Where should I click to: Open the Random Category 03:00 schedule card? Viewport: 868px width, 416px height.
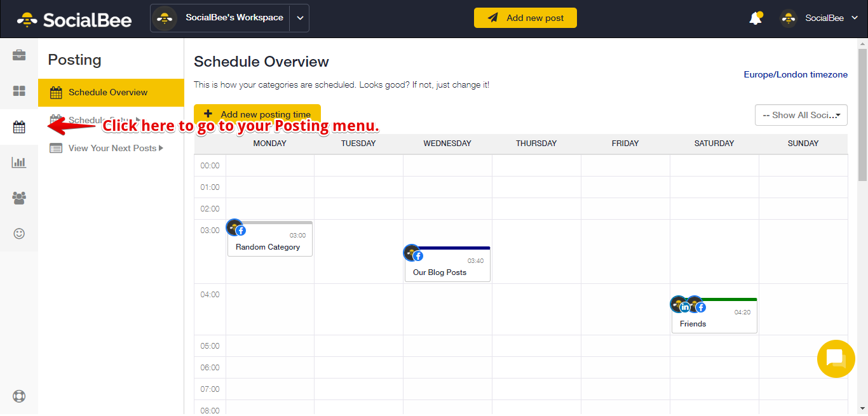(x=270, y=239)
